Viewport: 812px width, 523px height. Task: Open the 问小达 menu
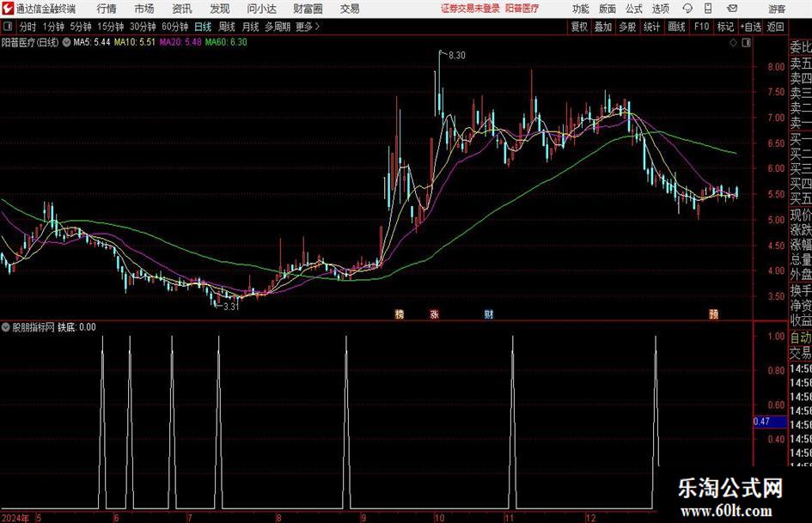[261, 9]
